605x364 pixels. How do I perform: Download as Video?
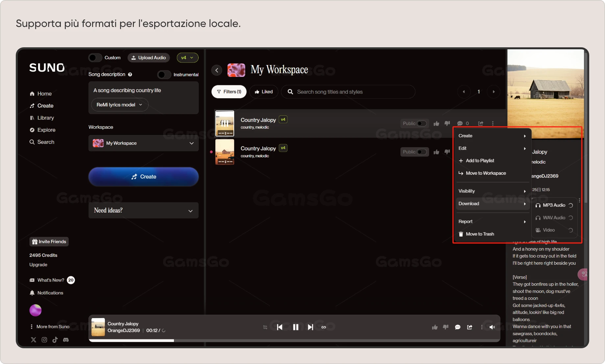(x=554, y=230)
